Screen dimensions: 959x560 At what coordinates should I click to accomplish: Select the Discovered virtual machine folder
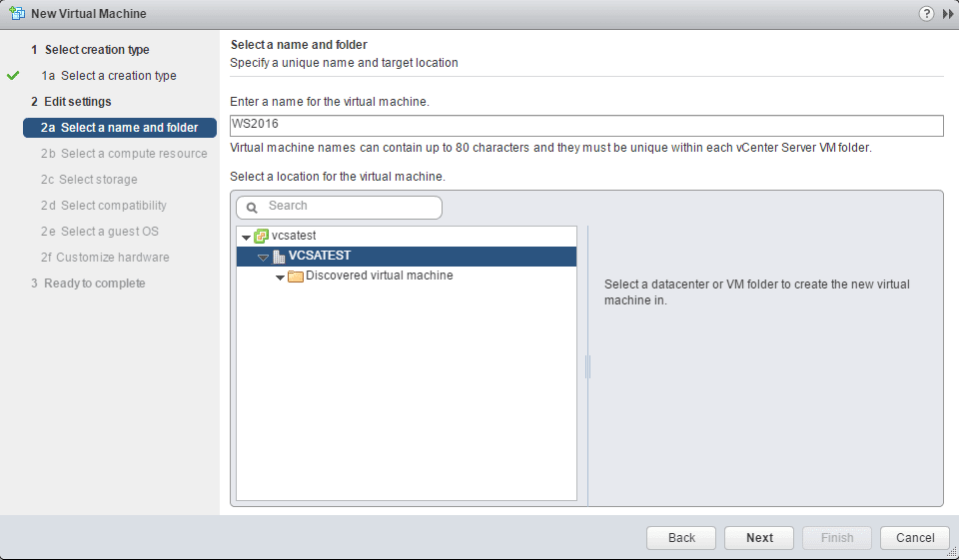click(x=379, y=276)
